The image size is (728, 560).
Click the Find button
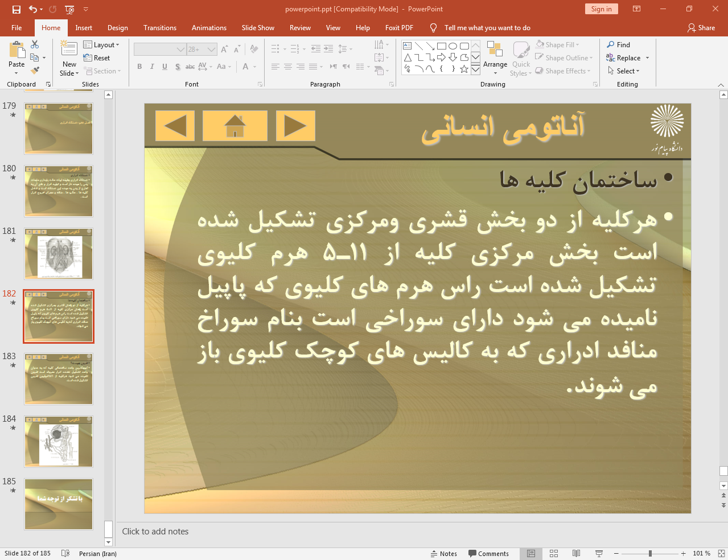pyautogui.click(x=619, y=44)
